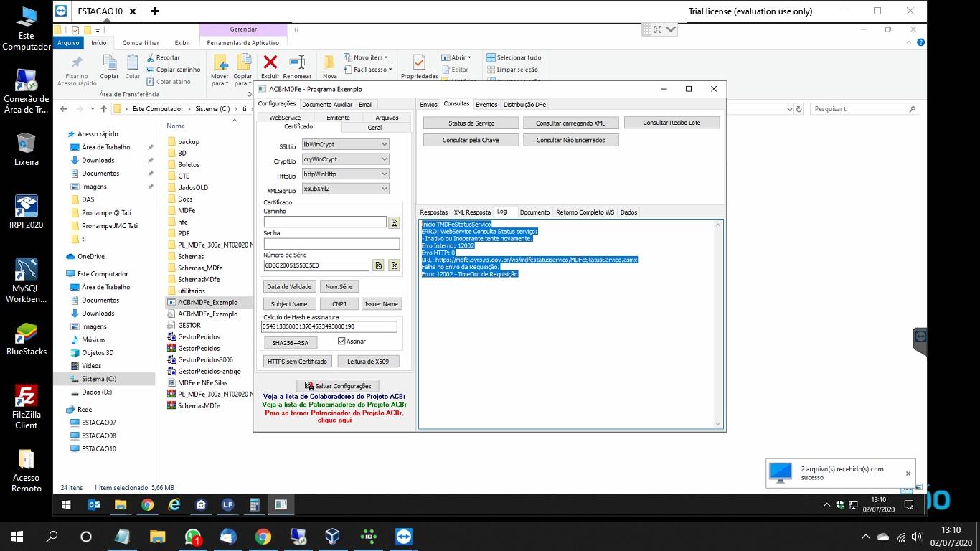Image resolution: width=980 pixels, height=551 pixels.
Task: Select SchemasMDFe folder in Explorer list
Action: (199, 279)
